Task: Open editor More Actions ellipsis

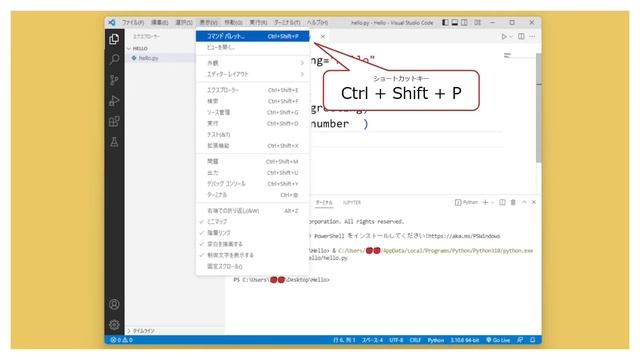Action: coord(532,36)
